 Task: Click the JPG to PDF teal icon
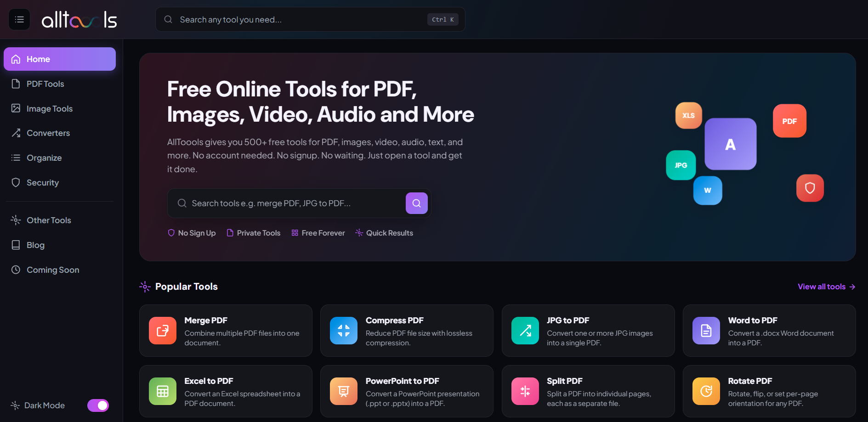tap(525, 331)
